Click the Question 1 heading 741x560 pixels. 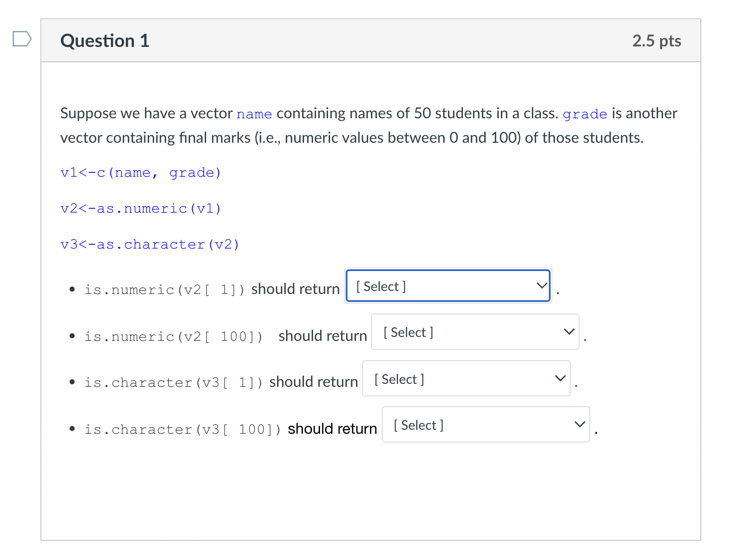pos(105,41)
